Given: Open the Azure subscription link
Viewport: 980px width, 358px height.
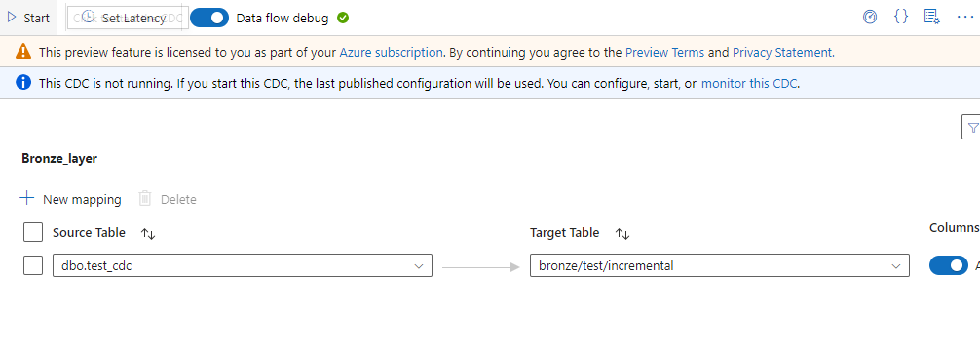Looking at the screenshot, I should coord(391,52).
